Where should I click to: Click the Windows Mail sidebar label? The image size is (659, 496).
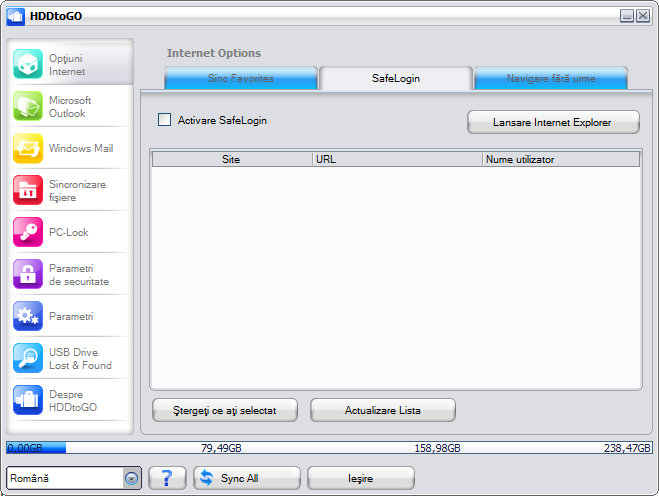tap(81, 148)
